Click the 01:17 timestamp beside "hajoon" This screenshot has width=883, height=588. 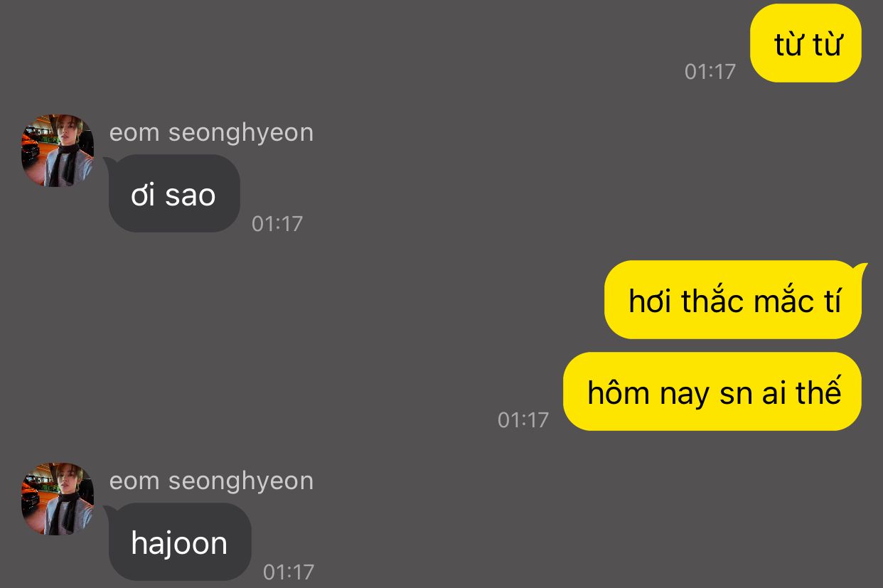point(289,572)
